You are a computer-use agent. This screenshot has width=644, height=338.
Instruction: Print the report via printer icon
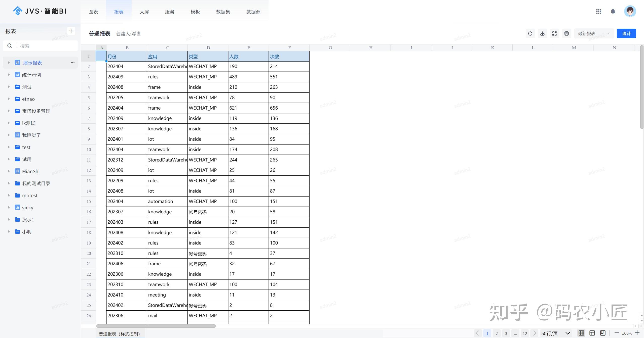566,33
